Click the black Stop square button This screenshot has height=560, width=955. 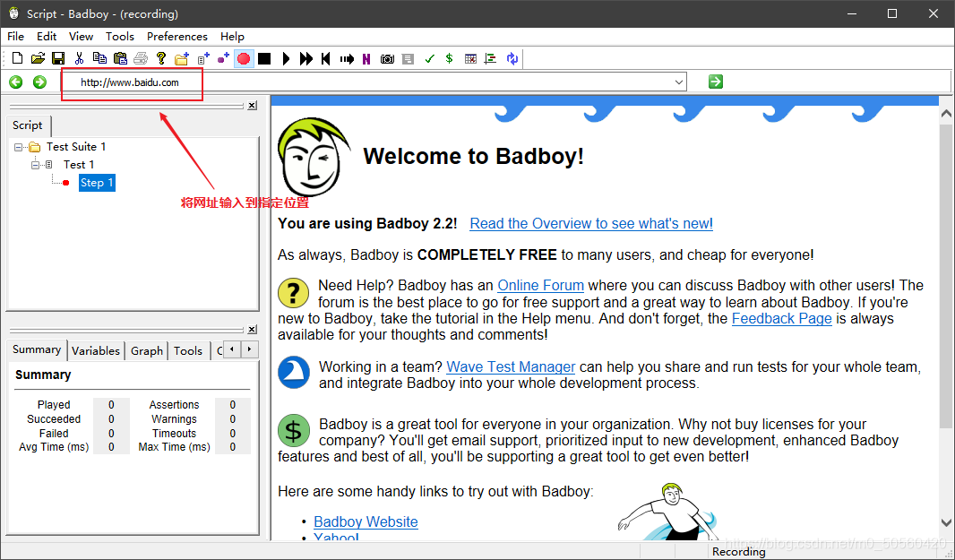coord(263,58)
